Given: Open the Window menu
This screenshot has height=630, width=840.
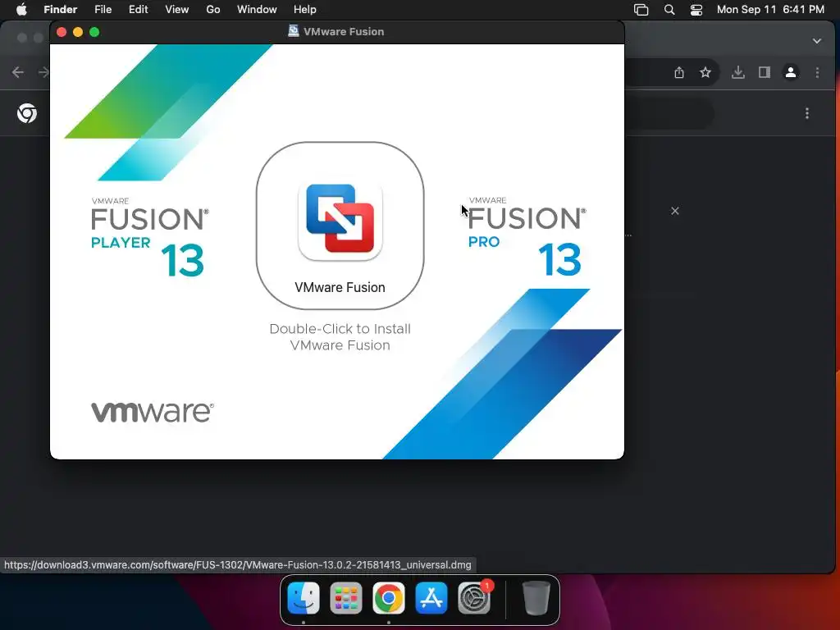Looking at the screenshot, I should [x=257, y=10].
